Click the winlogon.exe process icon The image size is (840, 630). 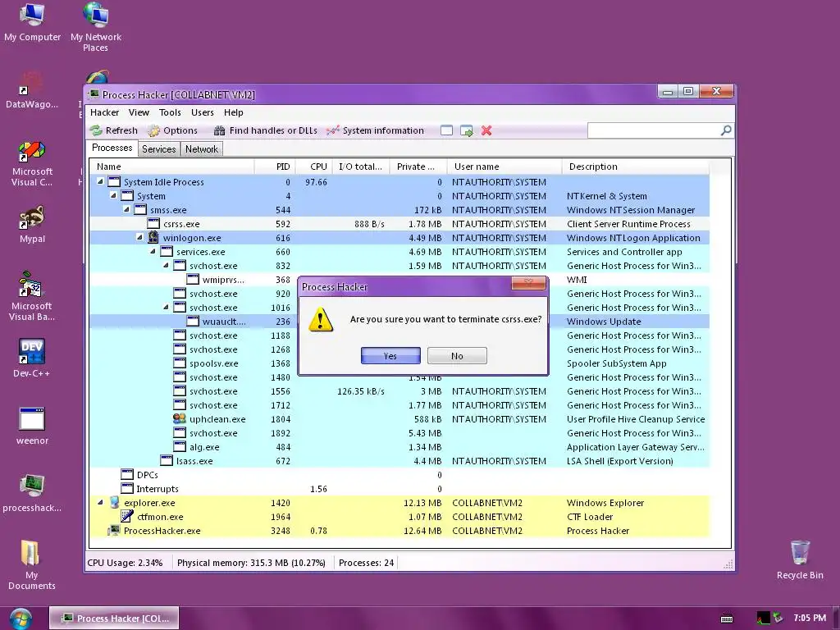pyautogui.click(x=153, y=237)
